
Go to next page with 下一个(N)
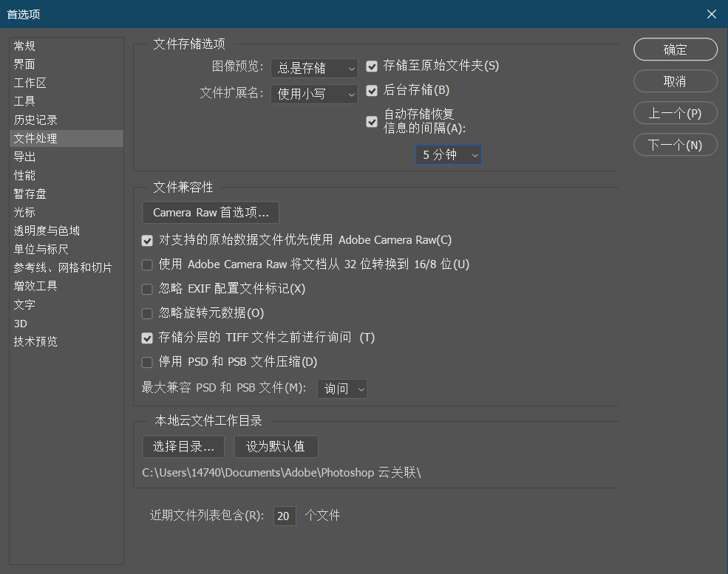coord(675,145)
